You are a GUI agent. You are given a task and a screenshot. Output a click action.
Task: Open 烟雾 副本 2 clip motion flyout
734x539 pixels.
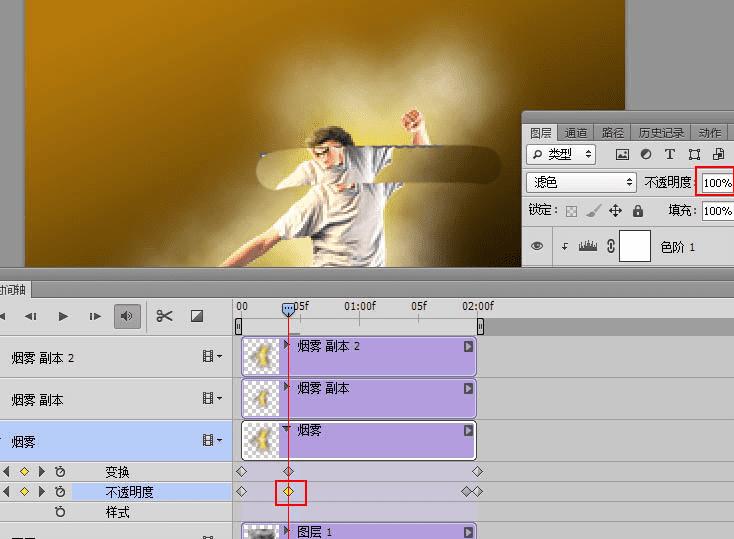point(468,347)
